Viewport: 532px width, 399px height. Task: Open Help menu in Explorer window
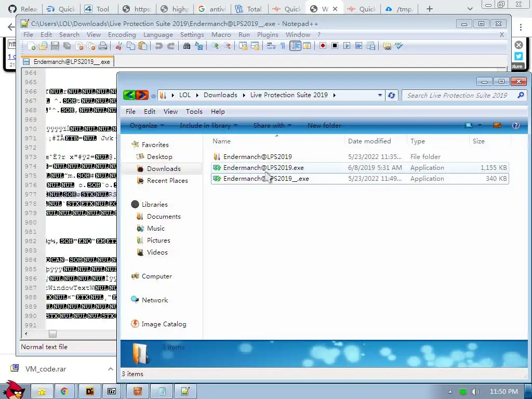pyautogui.click(x=218, y=112)
